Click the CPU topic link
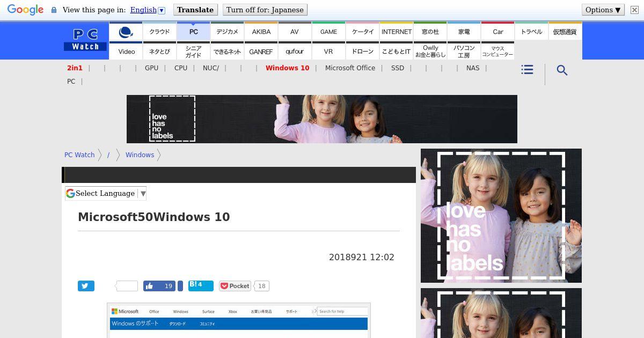 pyautogui.click(x=181, y=68)
